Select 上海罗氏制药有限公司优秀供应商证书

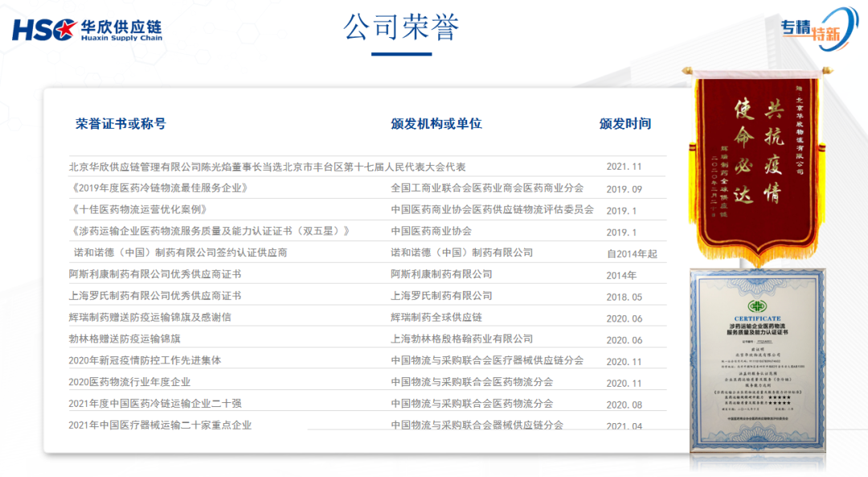coord(155,296)
